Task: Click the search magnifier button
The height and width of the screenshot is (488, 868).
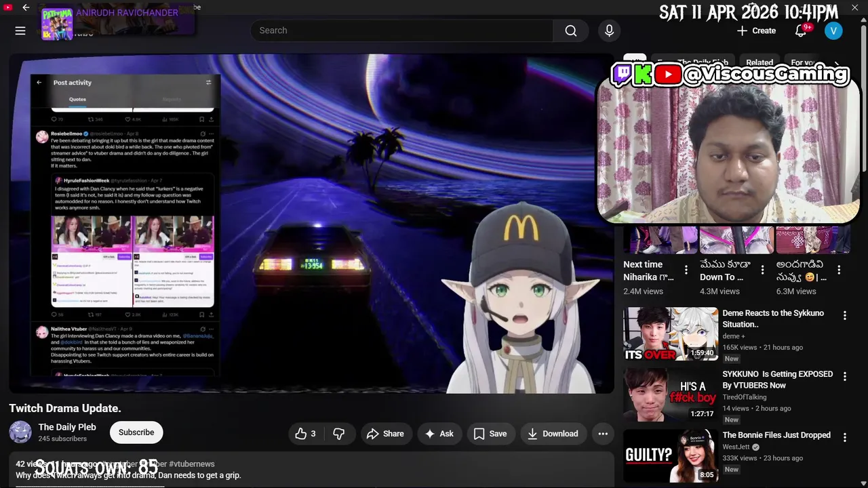Action: (x=571, y=30)
